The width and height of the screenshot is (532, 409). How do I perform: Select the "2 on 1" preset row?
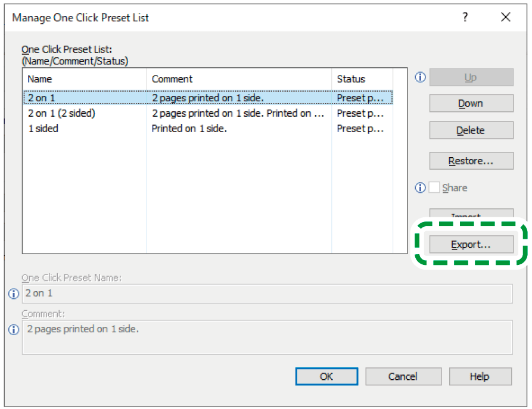[x=42, y=98]
